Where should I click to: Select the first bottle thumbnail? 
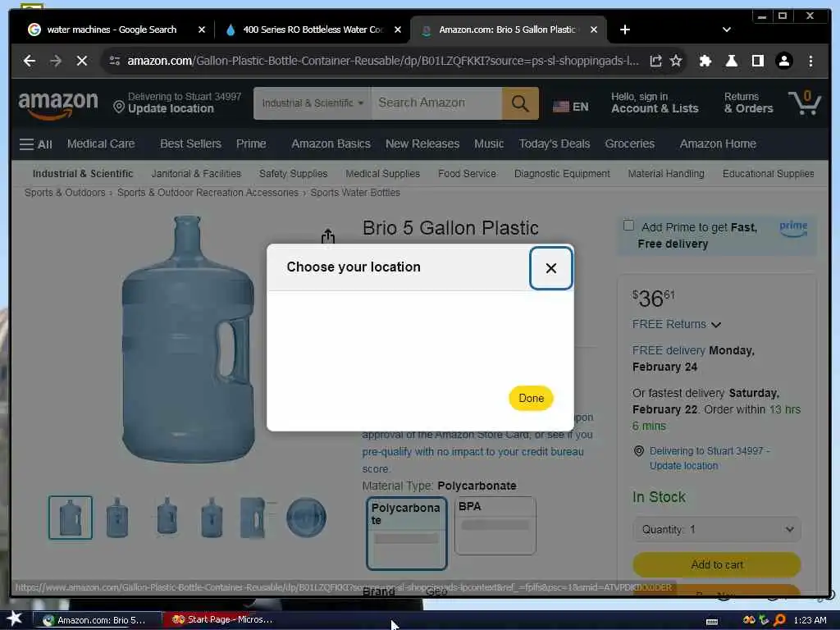[x=71, y=518]
